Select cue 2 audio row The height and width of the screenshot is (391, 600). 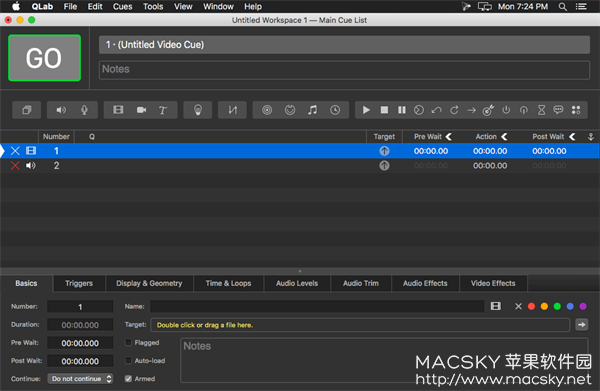300,166
